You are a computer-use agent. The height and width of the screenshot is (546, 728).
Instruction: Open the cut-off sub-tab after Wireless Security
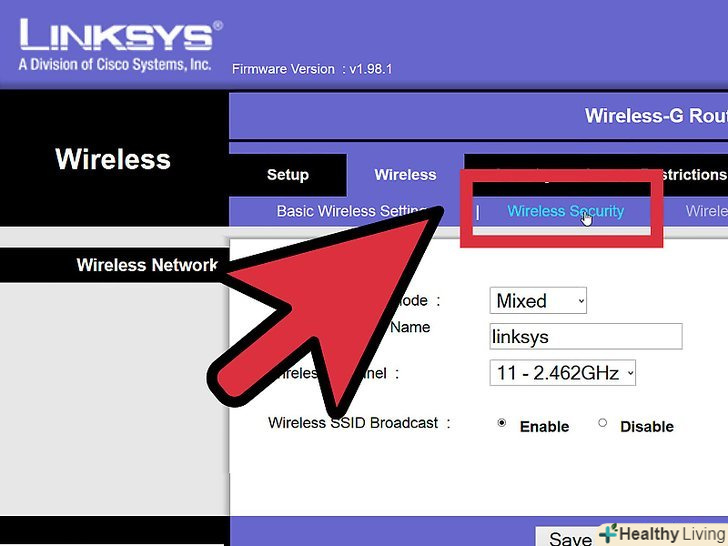pyautogui.click(x=707, y=211)
